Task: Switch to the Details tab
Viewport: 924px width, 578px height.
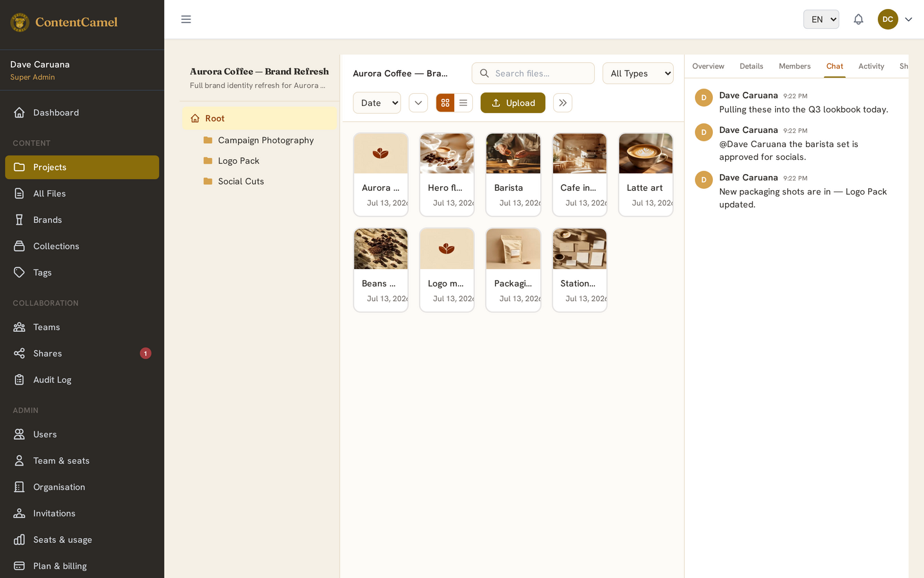Action: (x=751, y=66)
